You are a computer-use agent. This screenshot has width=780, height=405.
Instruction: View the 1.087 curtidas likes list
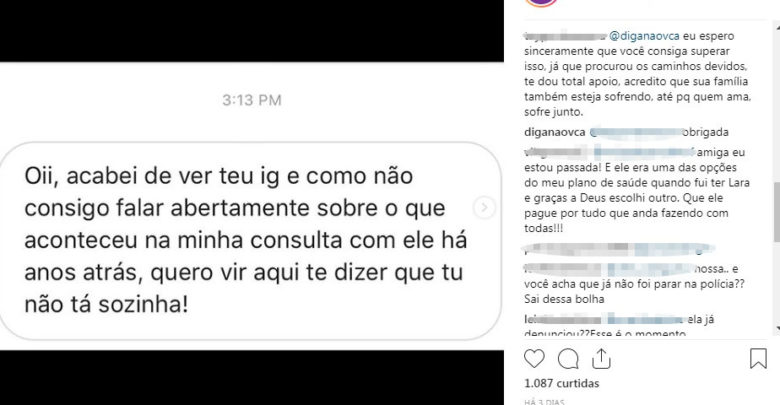point(562,383)
